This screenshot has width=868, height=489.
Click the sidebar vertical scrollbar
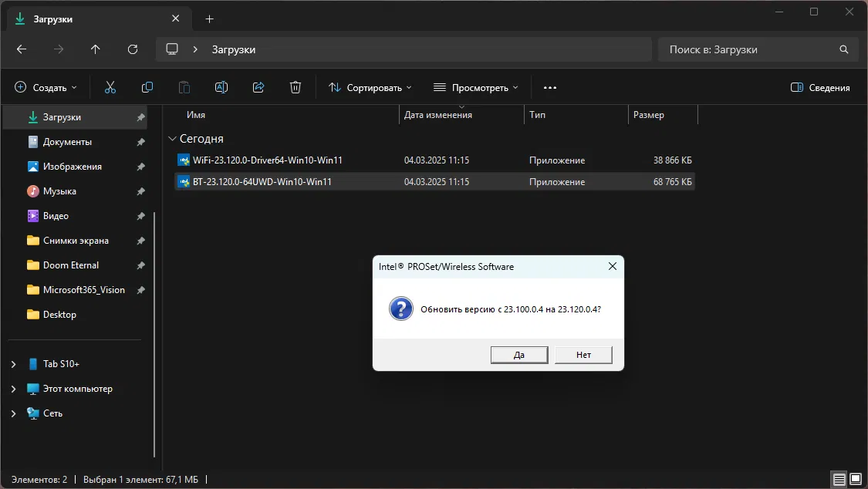tap(154, 335)
